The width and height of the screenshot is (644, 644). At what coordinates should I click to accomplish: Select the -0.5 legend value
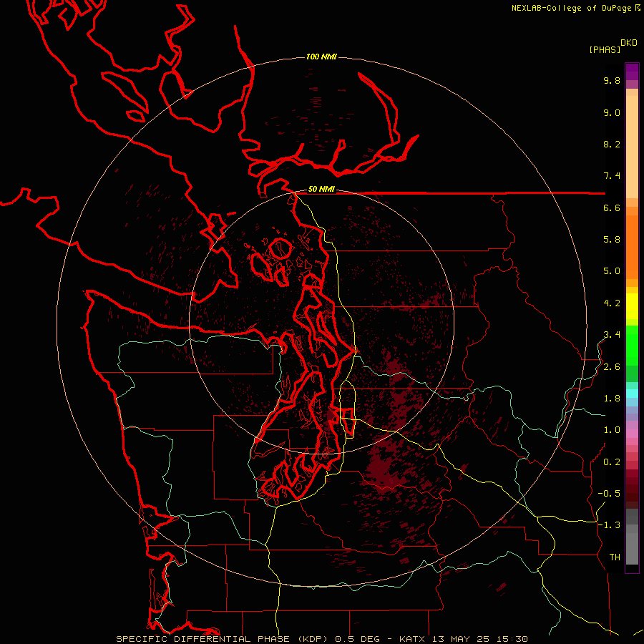609,494
